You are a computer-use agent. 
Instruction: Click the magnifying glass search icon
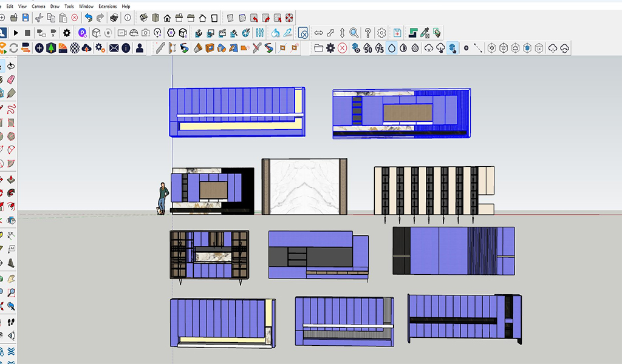[x=354, y=33]
